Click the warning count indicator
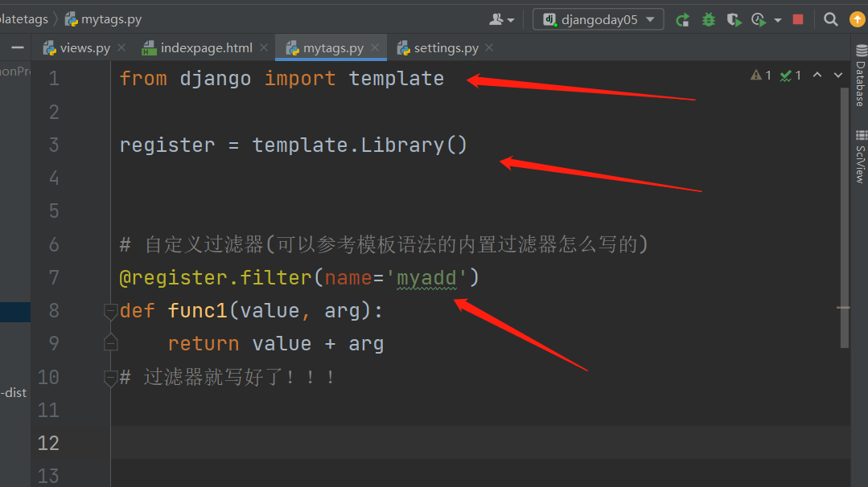868x487 pixels. coord(761,76)
